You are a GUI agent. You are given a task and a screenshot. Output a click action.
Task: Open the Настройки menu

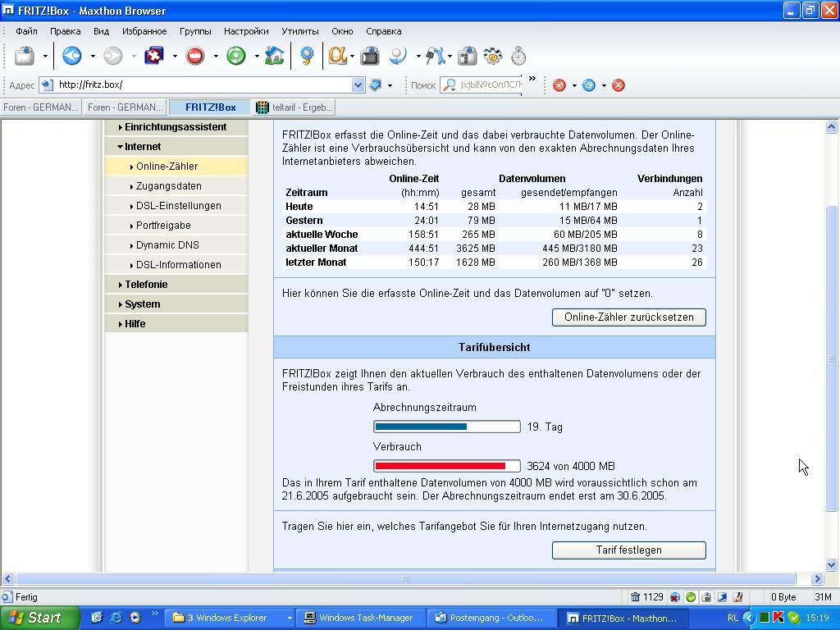tap(246, 31)
